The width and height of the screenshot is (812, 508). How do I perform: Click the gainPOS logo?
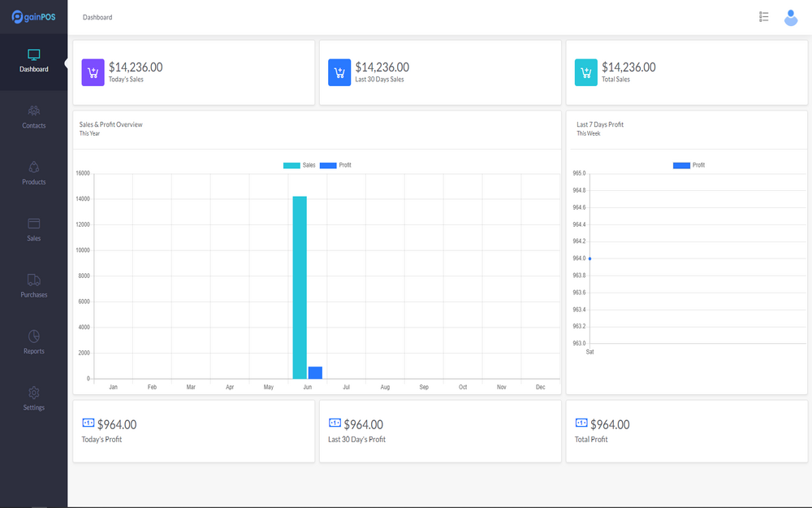tap(33, 17)
